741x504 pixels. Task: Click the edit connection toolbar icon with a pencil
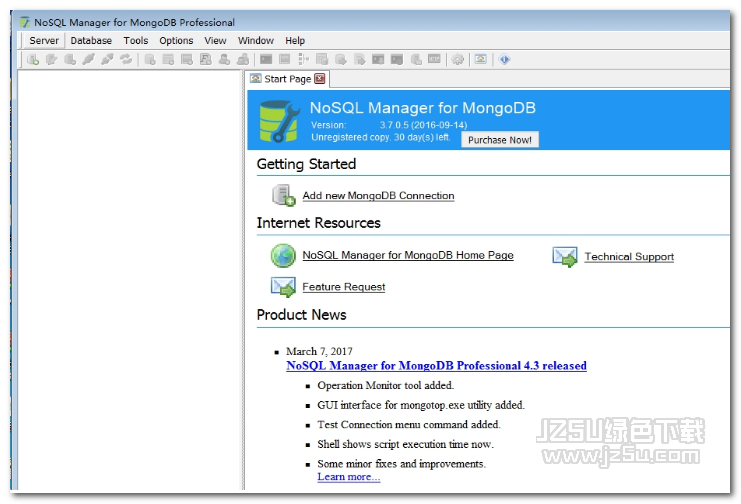[51, 60]
